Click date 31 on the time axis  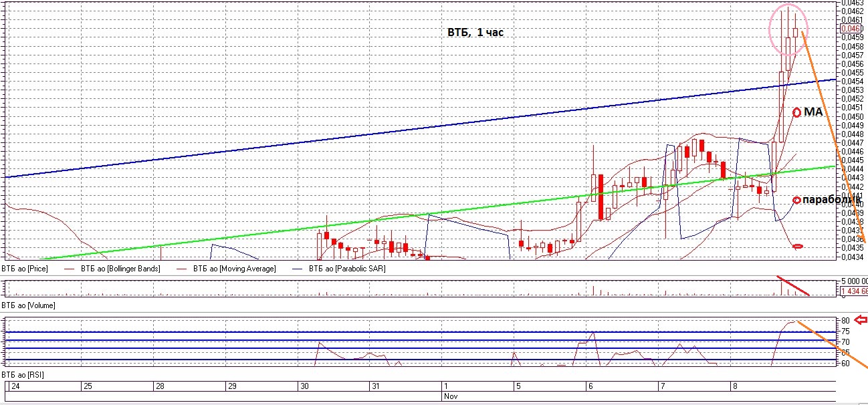[376, 386]
